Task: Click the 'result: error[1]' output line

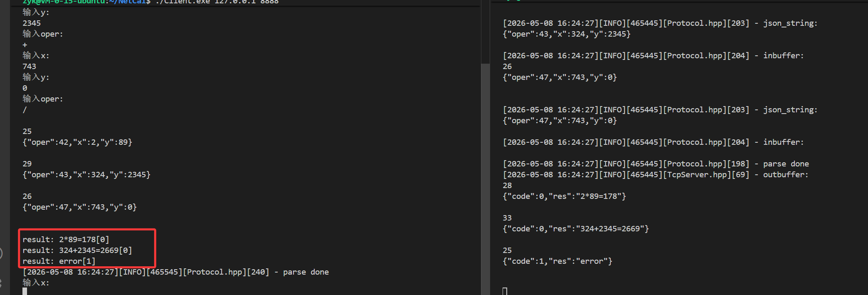Action: (x=59, y=261)
